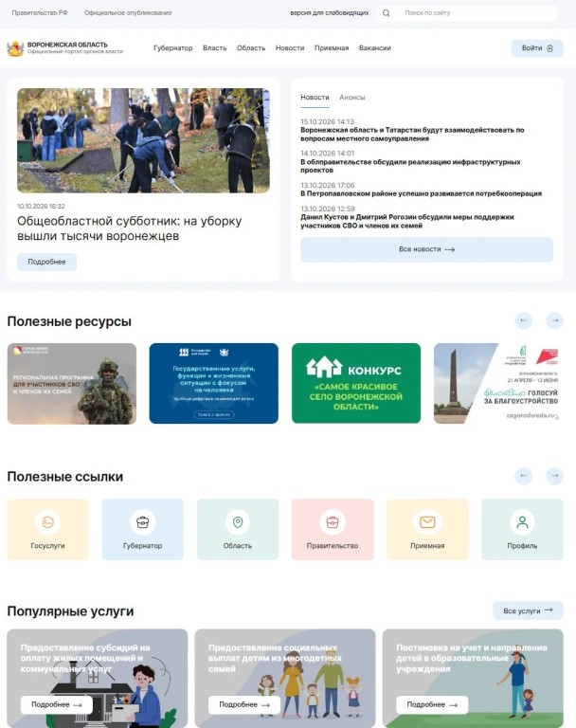576x728 pixels.
Task: Click Подробнее on образовательные учреждения card
Action: pos(432,705)
